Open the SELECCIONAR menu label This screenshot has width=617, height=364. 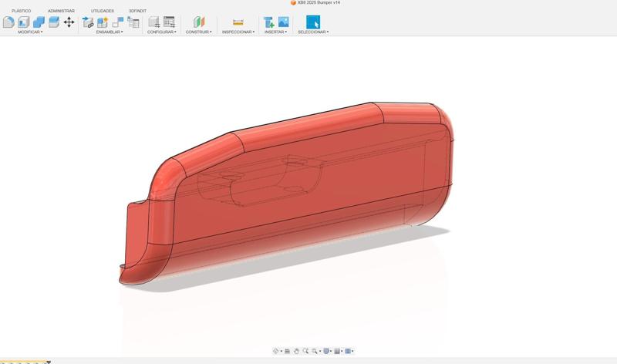[x=312, y=32]
